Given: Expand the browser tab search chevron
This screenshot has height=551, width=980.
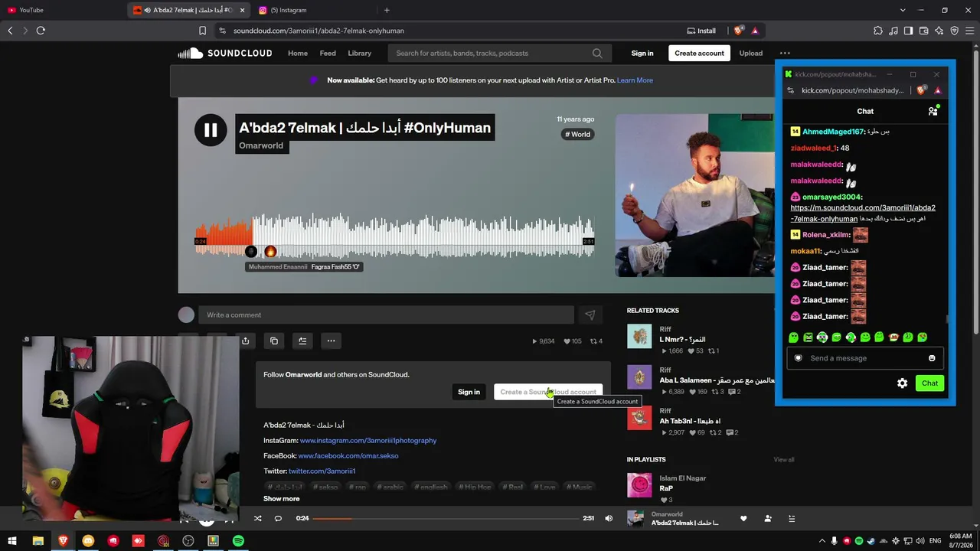Looking at the screenshot, I should (x=903, y=10).
